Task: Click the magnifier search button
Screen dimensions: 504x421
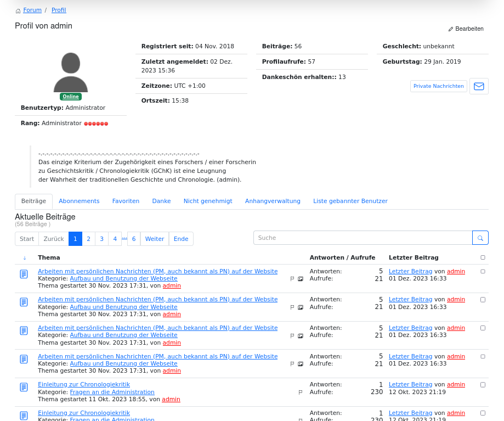Action: pos(480,238)
